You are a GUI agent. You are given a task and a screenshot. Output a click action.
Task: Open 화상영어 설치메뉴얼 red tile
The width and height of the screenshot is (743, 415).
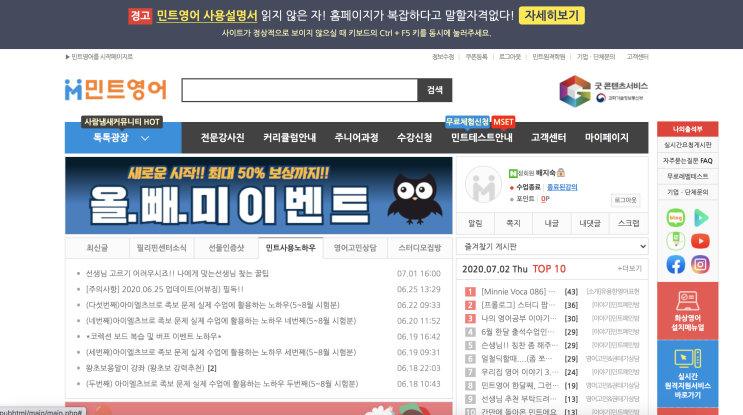(x=688, y=311)
